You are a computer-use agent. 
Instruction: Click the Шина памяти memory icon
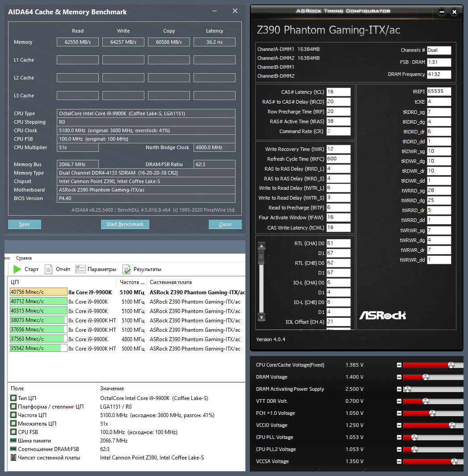coord(13,440)
